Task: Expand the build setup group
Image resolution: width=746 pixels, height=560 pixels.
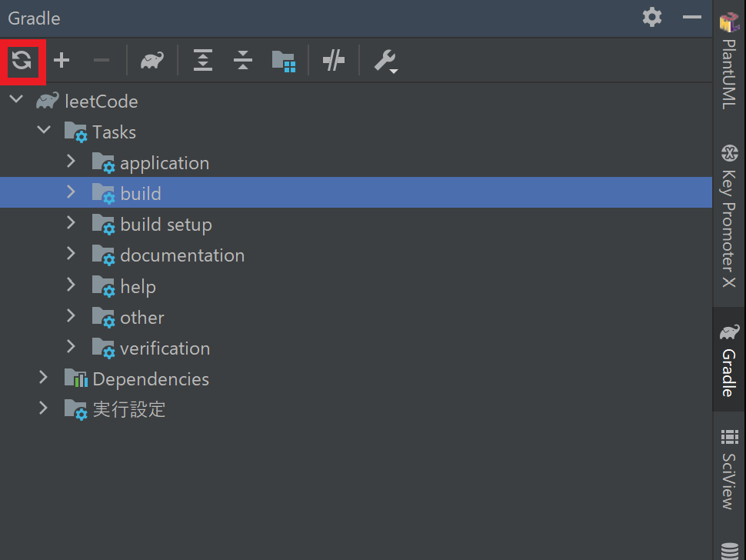Action: point(71,222)
